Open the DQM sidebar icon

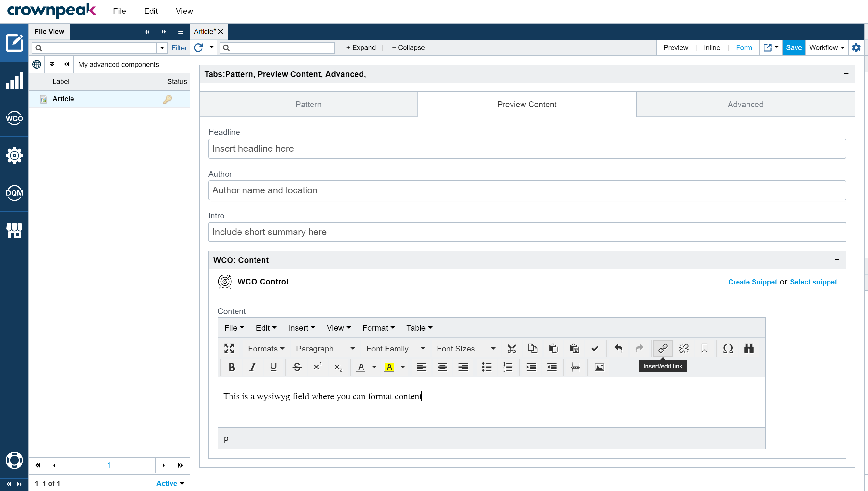14,193
